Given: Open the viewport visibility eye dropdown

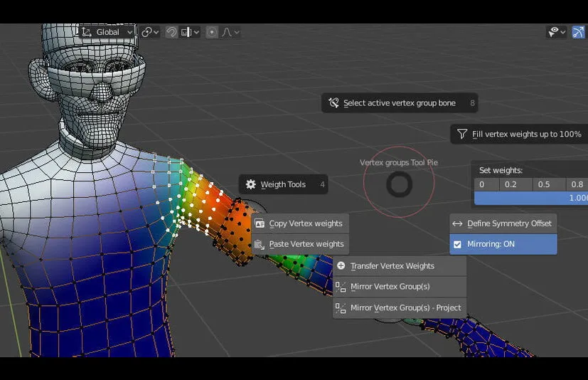Looking at the screenshot, I should click(557, 32).
